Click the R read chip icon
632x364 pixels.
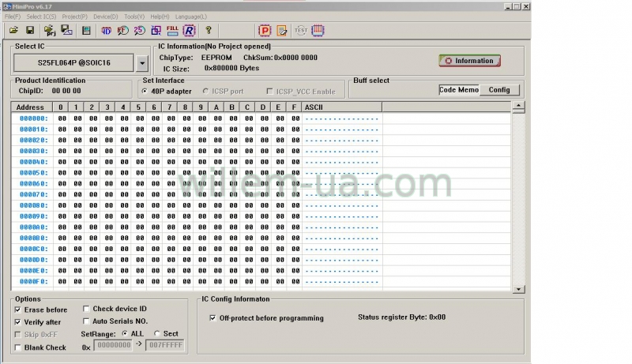(x=189, y=31)
